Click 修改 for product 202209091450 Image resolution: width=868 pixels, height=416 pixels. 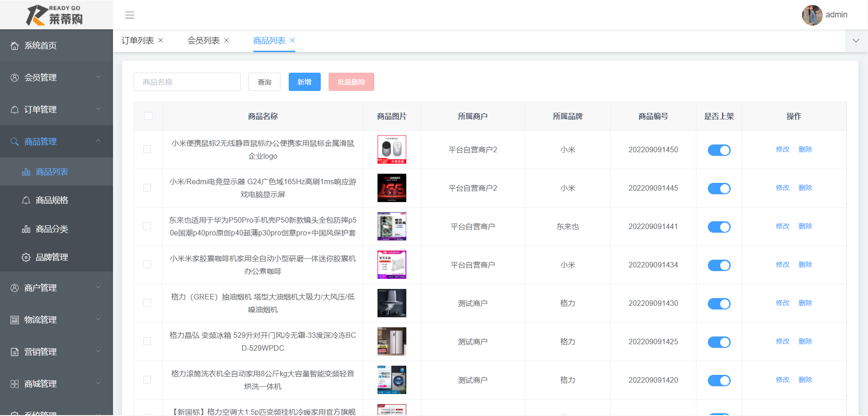[782, 149]
